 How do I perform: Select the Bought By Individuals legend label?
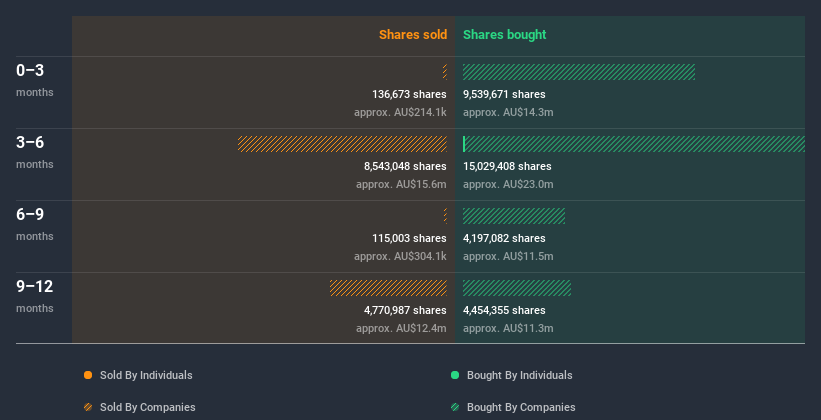(519, 375)
